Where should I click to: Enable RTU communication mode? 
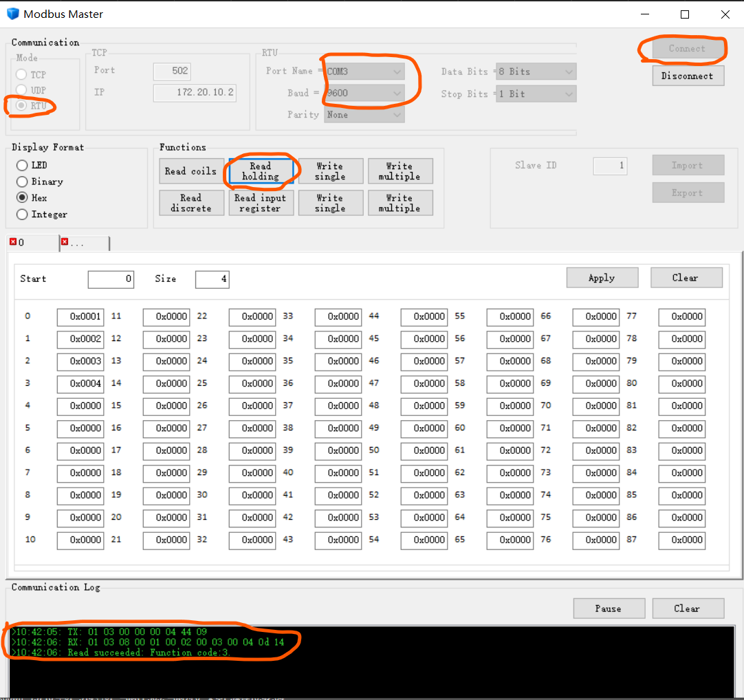click(x=21, y=106)
